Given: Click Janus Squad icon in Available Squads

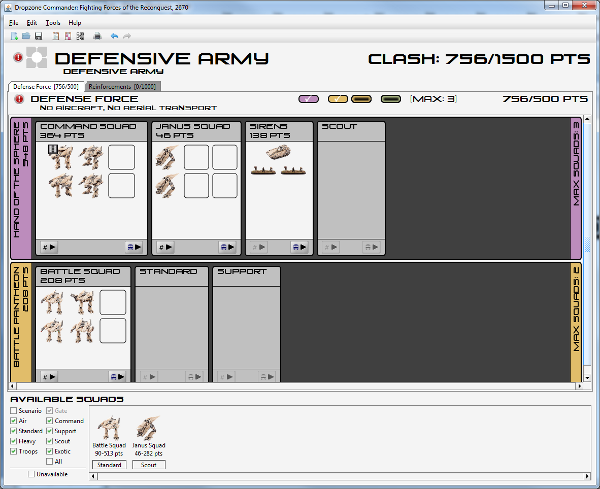Looking at the screenshot, I should 148,428.
